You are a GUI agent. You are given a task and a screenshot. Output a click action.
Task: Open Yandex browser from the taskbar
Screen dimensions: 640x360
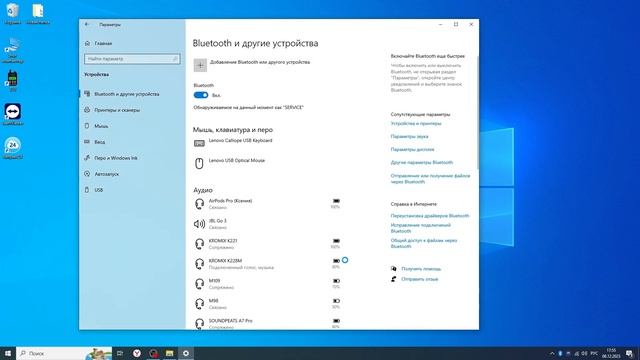coord(137,353)
